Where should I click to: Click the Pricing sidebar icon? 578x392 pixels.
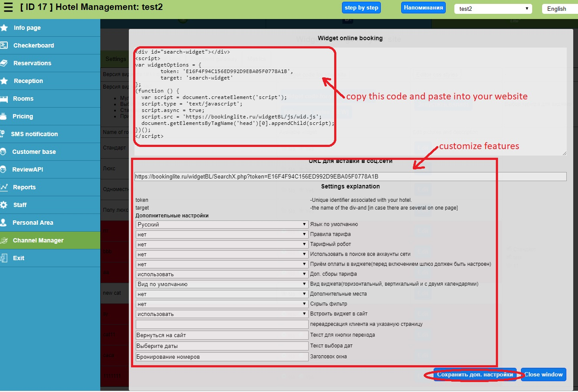click(x=4, y=116)
